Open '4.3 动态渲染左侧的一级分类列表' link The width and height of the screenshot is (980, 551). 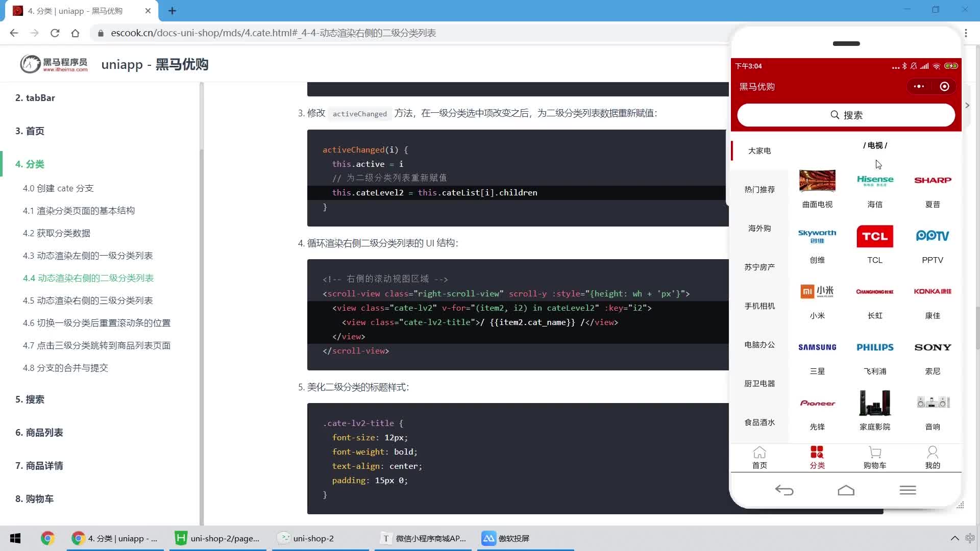[88, 256]
